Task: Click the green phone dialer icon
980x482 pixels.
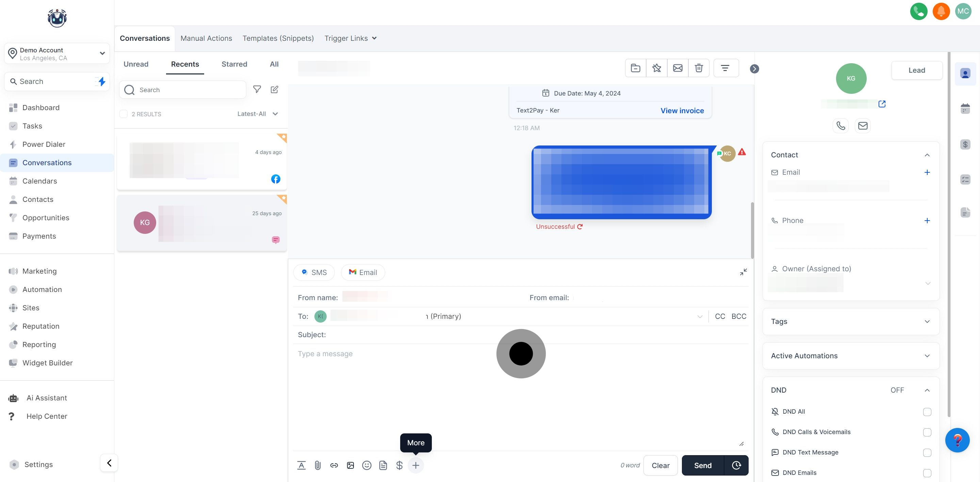Action: [x=918, y=11]
